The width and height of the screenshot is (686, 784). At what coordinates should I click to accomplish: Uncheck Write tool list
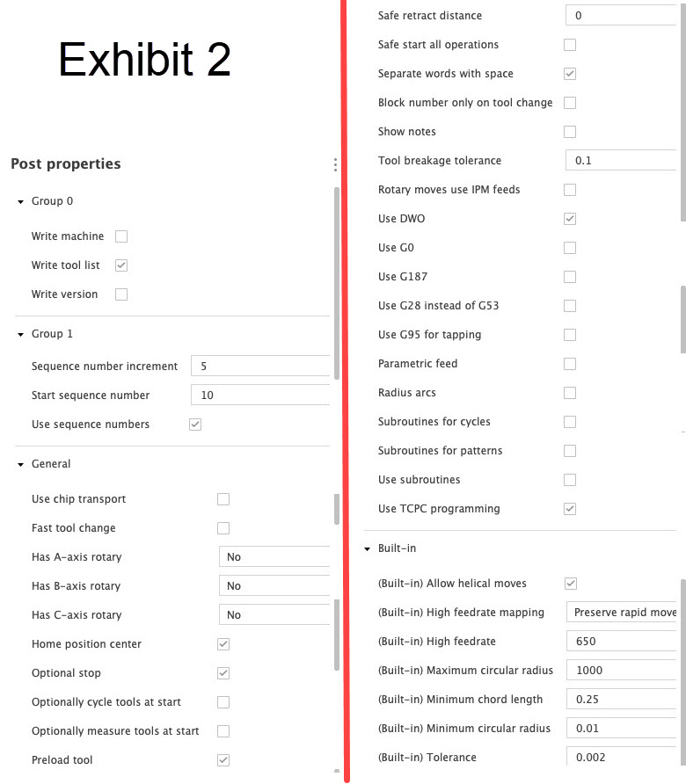point(121,265)
